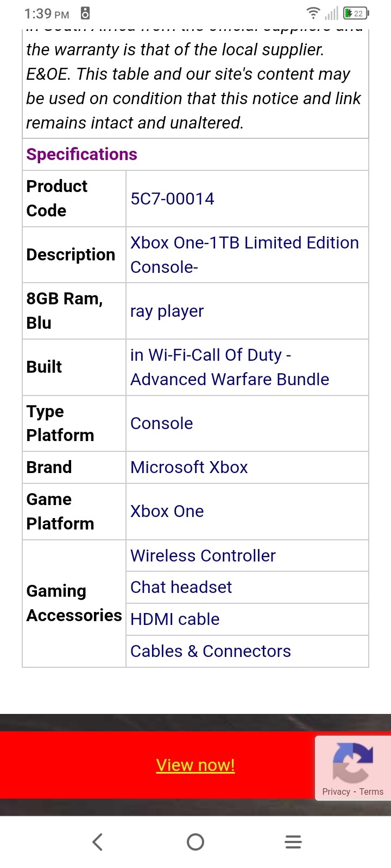Tap the Android back navigation icon

(98, 842)
